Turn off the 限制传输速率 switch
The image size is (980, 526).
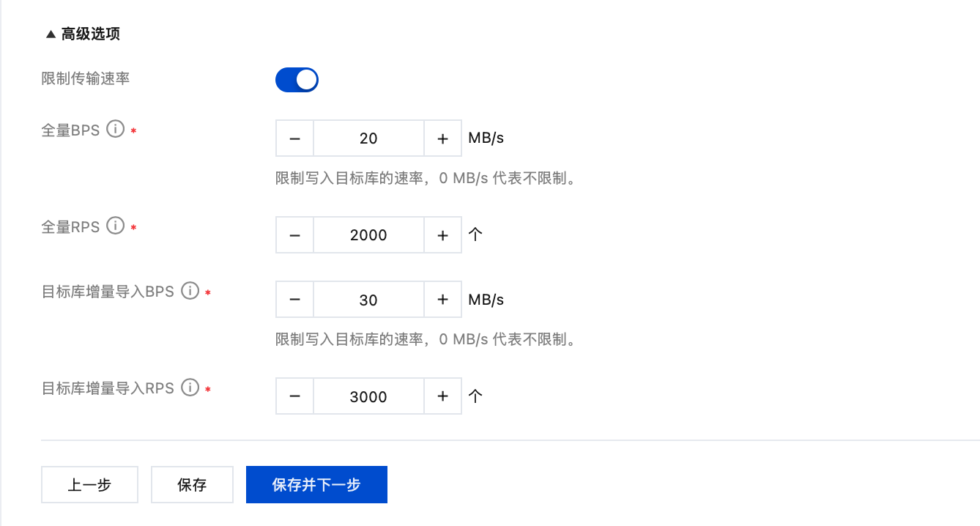pyautogui.click(x=297, y=80)
